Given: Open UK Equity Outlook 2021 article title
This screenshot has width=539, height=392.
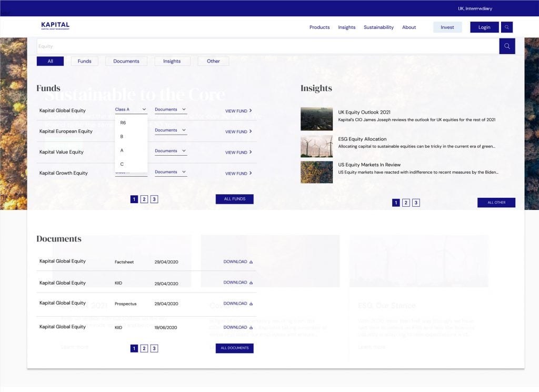Looking at the screenshot, I should 364,113.
